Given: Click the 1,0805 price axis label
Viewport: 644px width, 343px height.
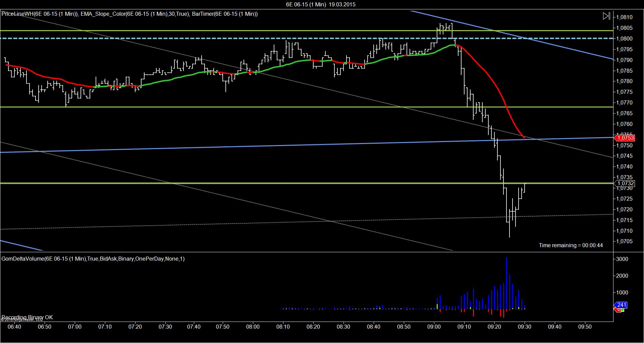Looking at the screenshot, I should 624,28.
